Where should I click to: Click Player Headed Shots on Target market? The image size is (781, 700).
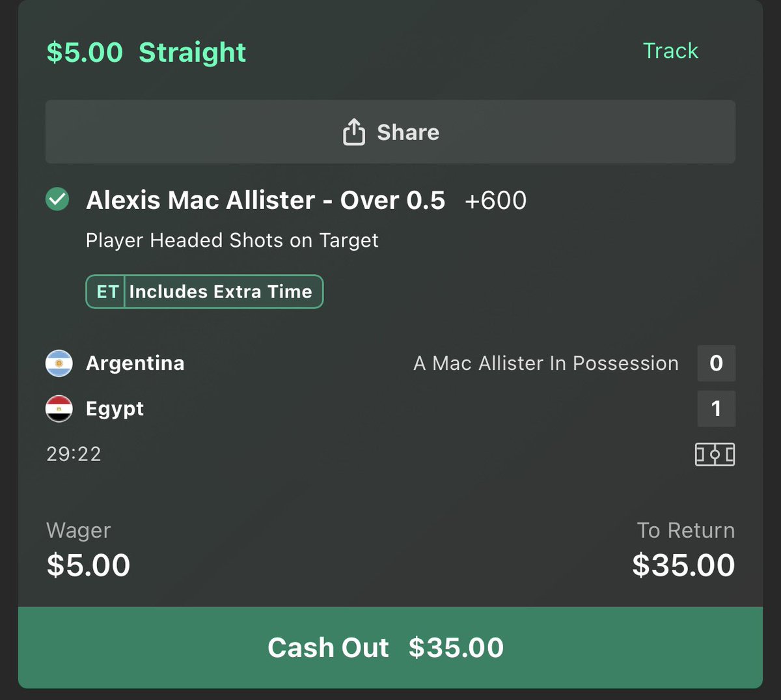point(232,240)
